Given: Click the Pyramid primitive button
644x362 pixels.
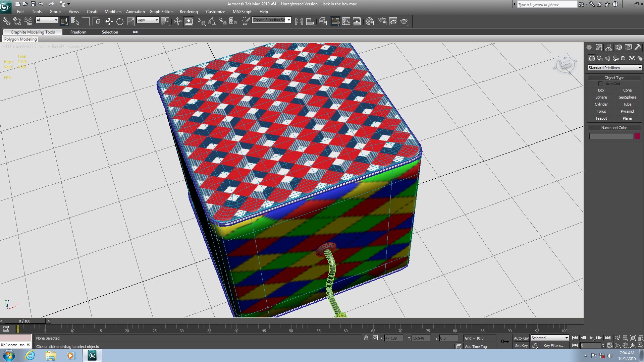Looking at the screenshot, I should 627,111.
